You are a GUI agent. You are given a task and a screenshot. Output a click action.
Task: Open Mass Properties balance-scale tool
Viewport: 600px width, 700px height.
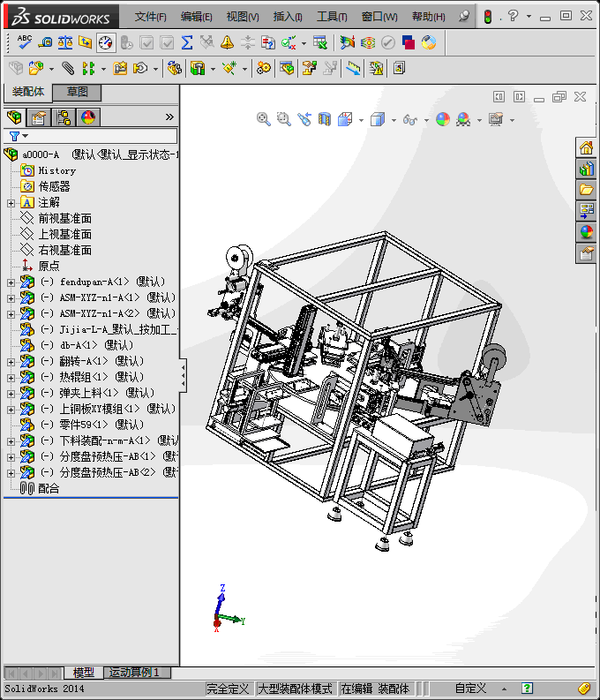[x=65, y=42]
